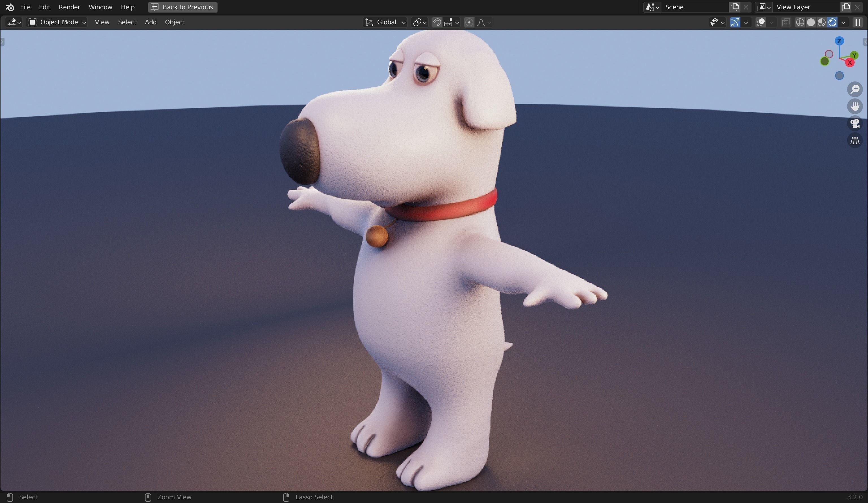Screen dimensions: 868x503
Task: Click the negative Y axis green gizmo circle
Action: pyautogui.click(x=824, y=61)
